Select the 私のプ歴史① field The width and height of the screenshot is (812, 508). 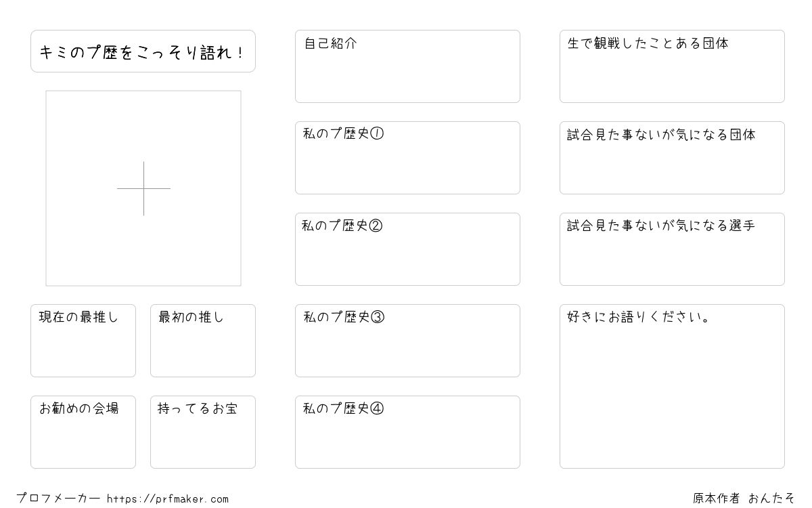coord(407,158)
